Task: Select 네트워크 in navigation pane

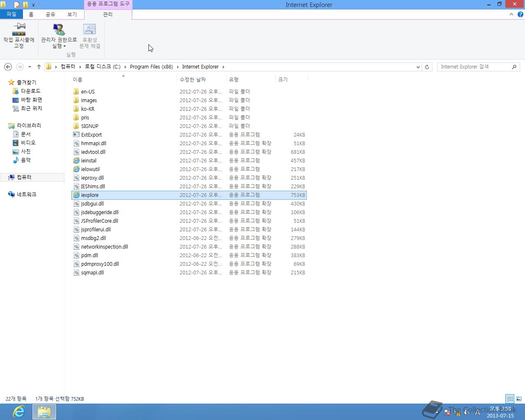Action: pos(26,194)
